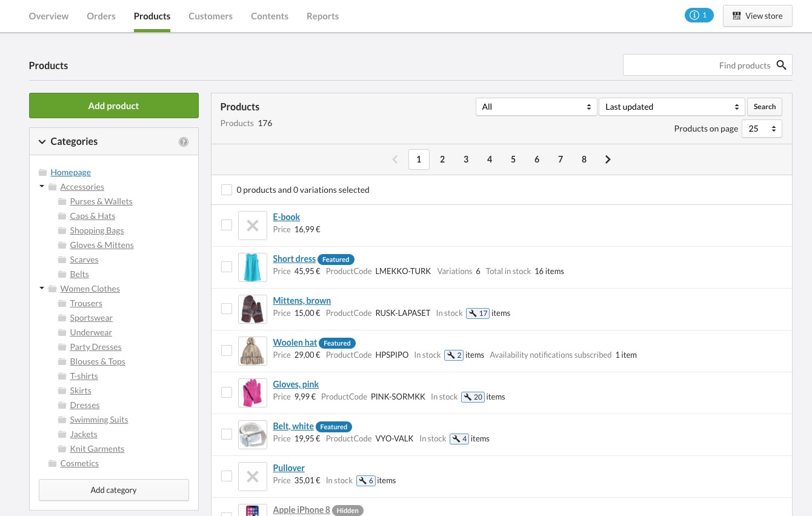Click the folder icon beside Shopping Bags
Viewport: 812px width, 516px height.
click(62, 231)
